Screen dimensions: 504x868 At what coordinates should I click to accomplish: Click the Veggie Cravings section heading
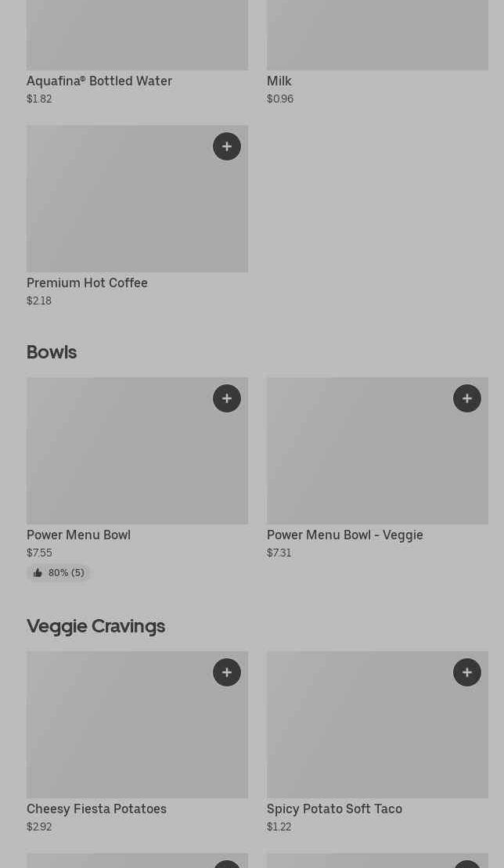pyautogui.click(x=95, y=626)
